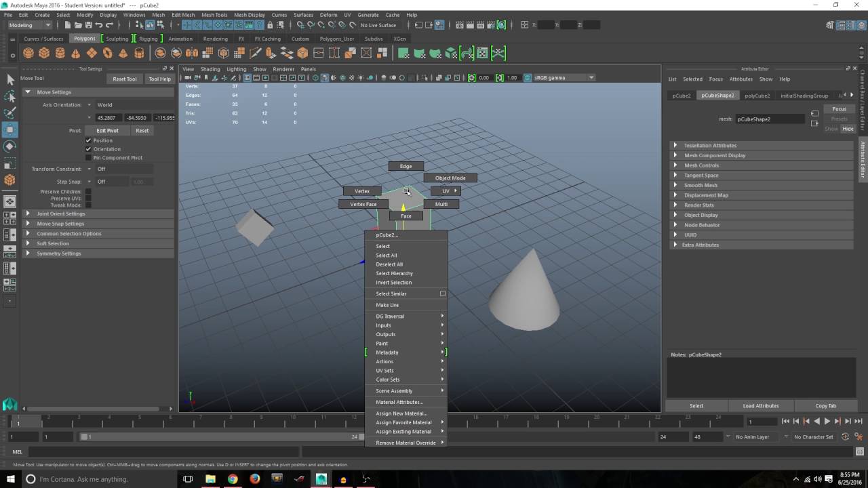Click the sRGB gamma color management icon
The height and width of the screenshot is (488, 868).
point(528,77)
